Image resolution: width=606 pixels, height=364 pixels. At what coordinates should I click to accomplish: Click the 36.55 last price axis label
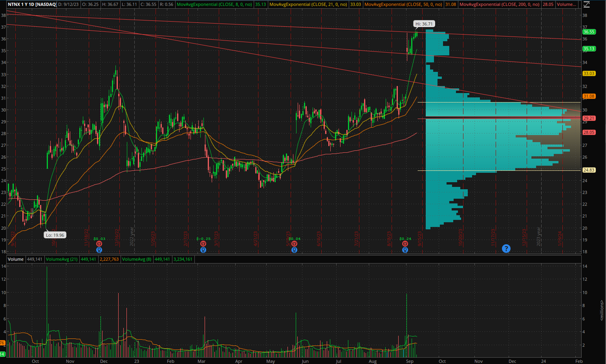coord(589,31)
